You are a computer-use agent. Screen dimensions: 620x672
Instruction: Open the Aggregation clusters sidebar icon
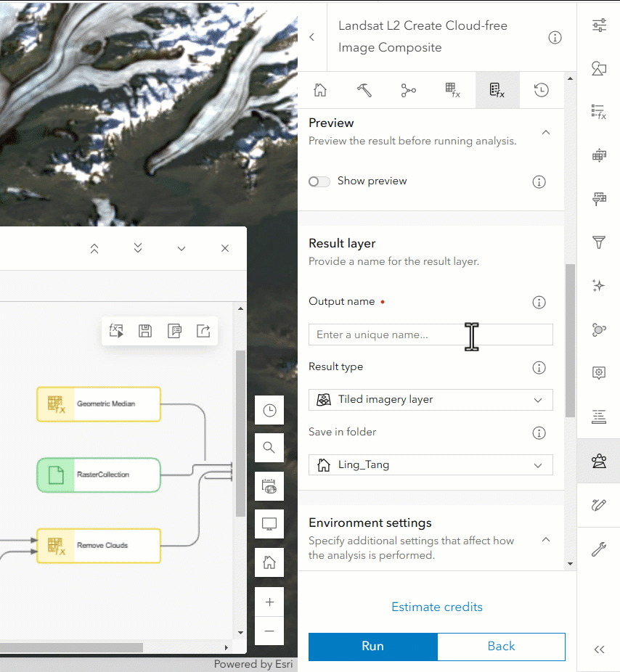[599, 329]
